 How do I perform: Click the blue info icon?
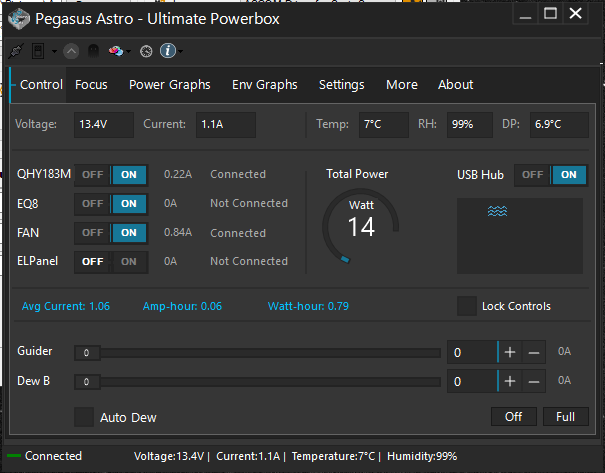168,51
